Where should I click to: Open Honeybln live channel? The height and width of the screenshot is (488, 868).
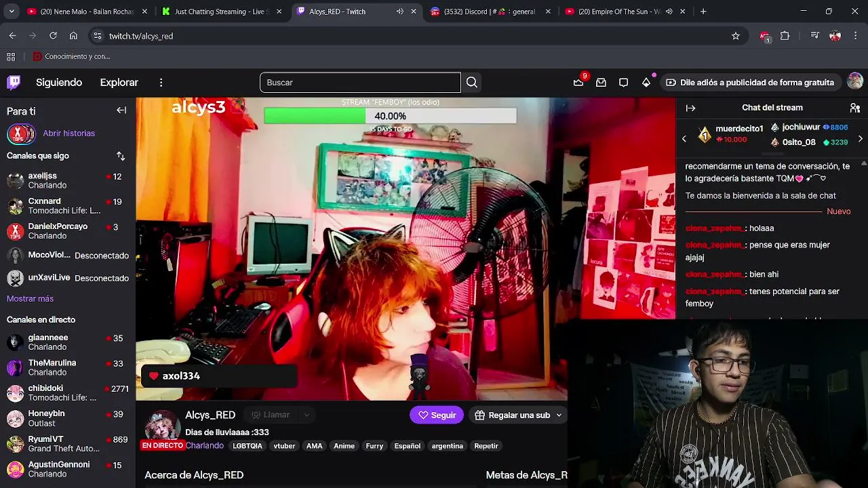pos(68,418)
